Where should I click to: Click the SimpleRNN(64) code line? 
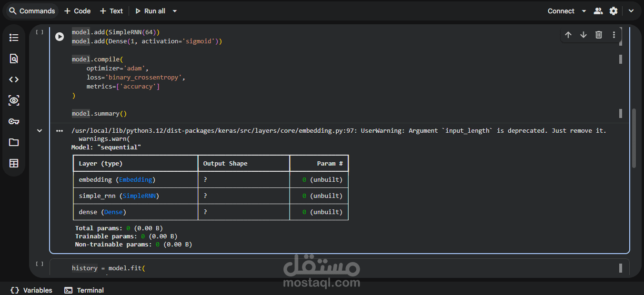116,32
